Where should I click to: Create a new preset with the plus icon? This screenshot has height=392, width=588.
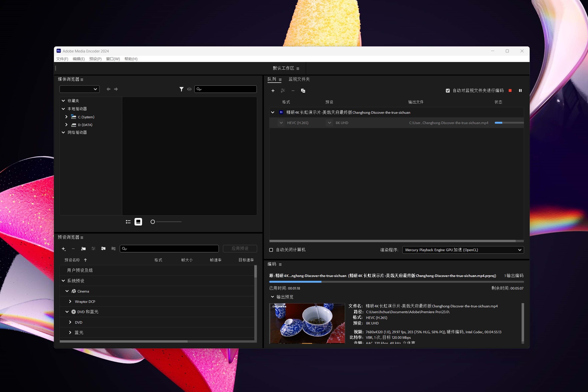click(63, 249)
